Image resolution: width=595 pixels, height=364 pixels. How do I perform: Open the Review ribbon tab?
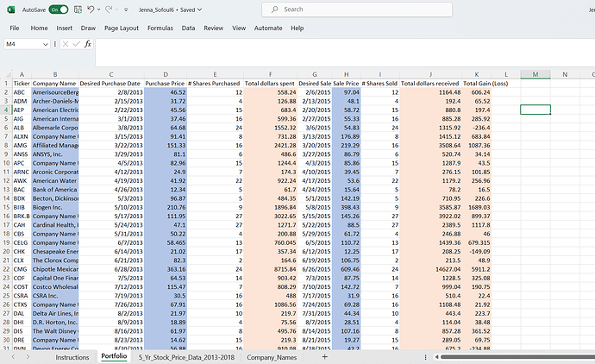[213, 28]
